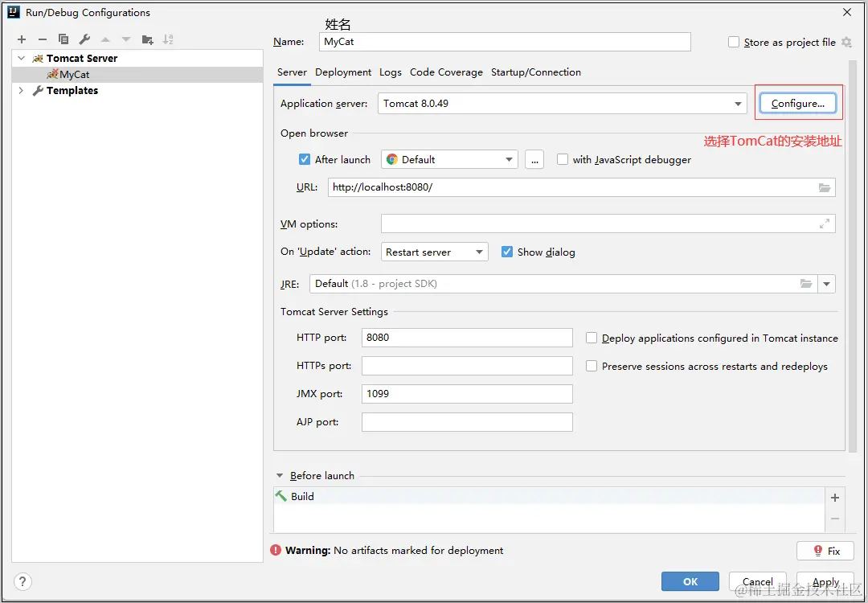Browse folder icon in URL field
The height and width of the screenshot is (603, 868).
pos(825,187)
